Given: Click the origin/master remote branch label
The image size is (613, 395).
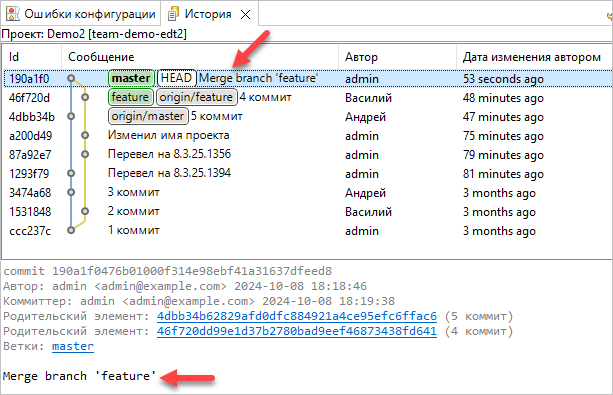Looking at the screenshot, I should [x=148, y=116].
